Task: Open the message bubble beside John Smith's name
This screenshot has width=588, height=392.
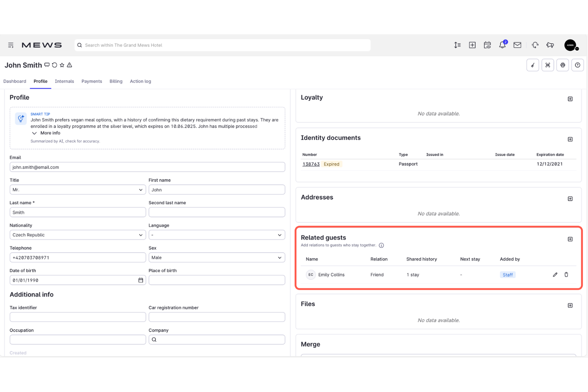Action: [x=47, y=65]
